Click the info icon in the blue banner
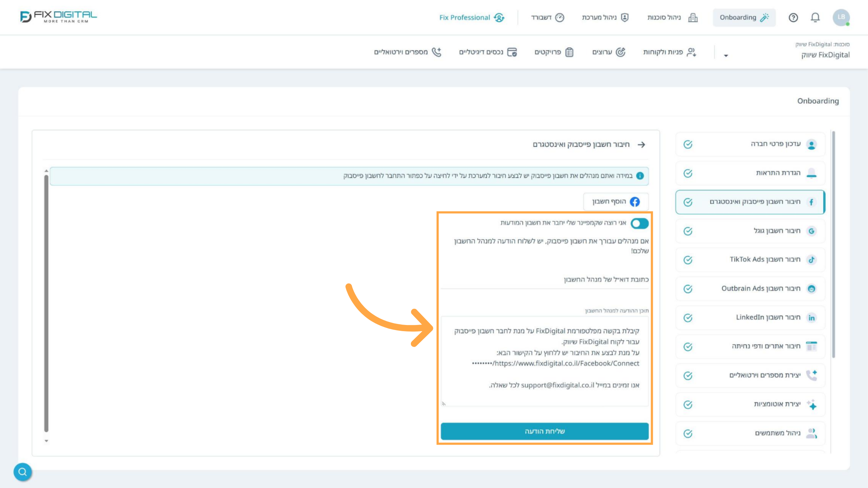Screen dimensions: 868x488 point(640,176)
